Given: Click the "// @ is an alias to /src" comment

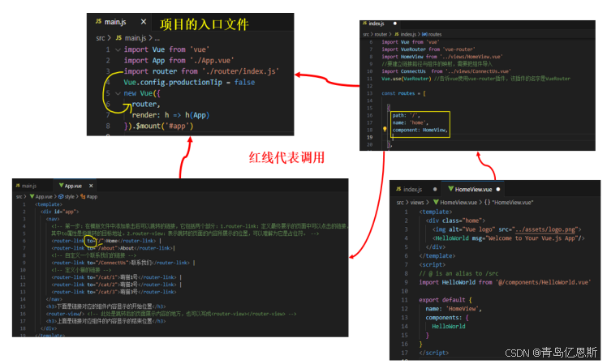Looking at the screenshot, I should 458,273.
